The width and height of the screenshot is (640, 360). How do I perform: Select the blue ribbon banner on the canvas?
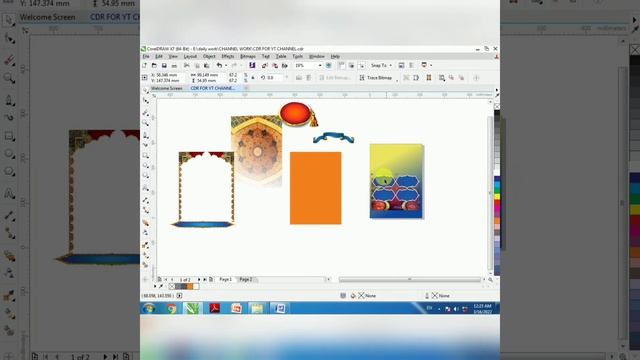point(333,138)
